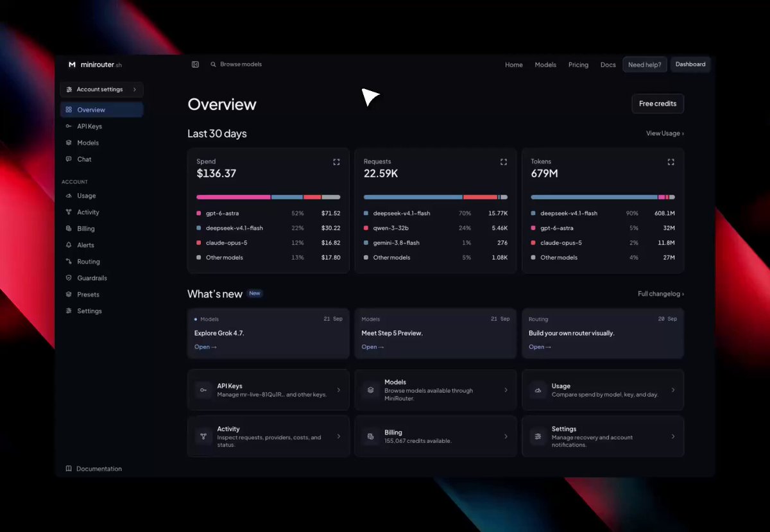Click the Documentation book icon
Screen dimensions: 770x532
pos(69,468)
